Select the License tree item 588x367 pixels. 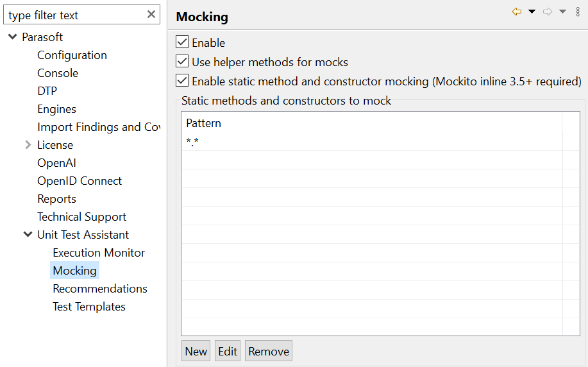55,145
